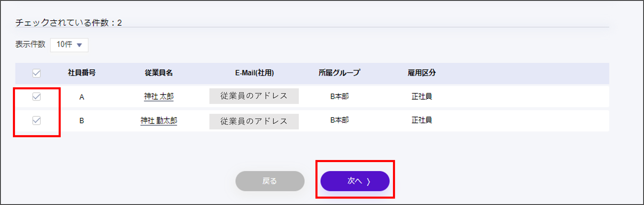The image size is (644, 205).
Task: Click employee number B in the table
Action: coord(82,121)
